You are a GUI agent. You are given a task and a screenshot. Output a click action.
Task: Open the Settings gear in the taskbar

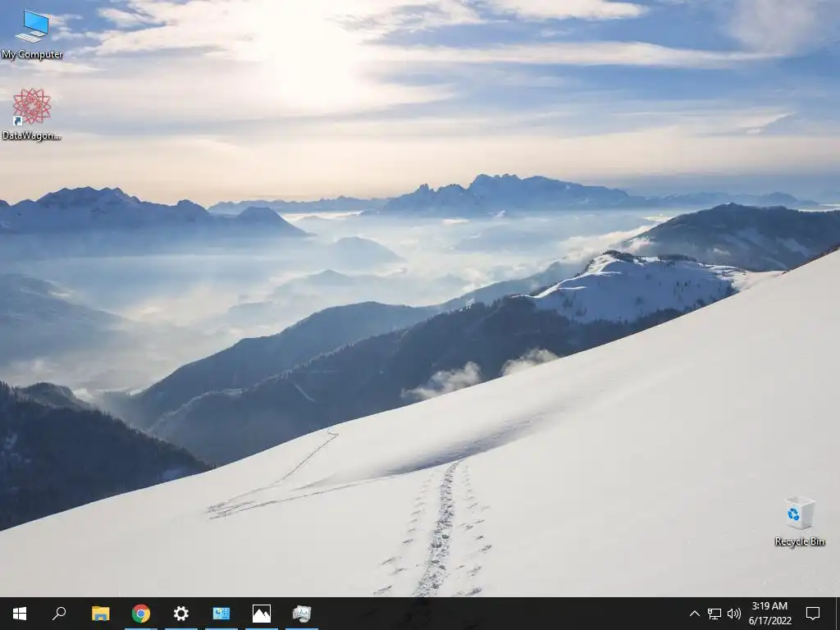(x=181, y=614)
